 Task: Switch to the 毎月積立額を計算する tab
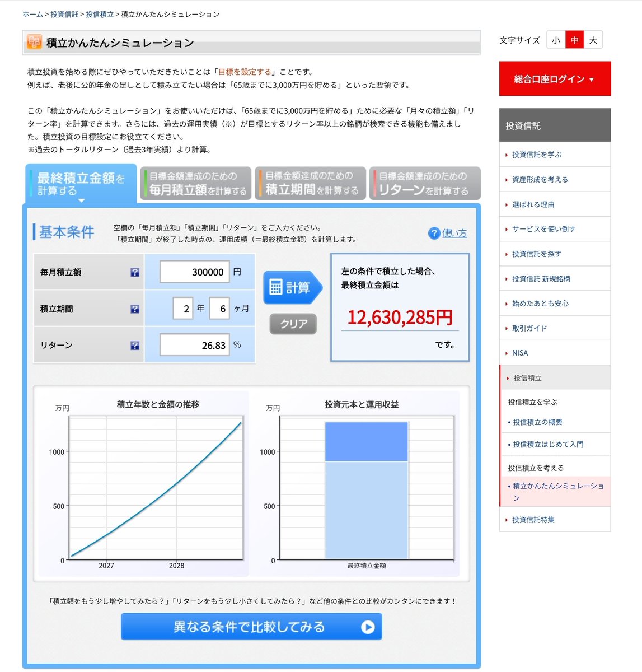[x=196, y=183]
